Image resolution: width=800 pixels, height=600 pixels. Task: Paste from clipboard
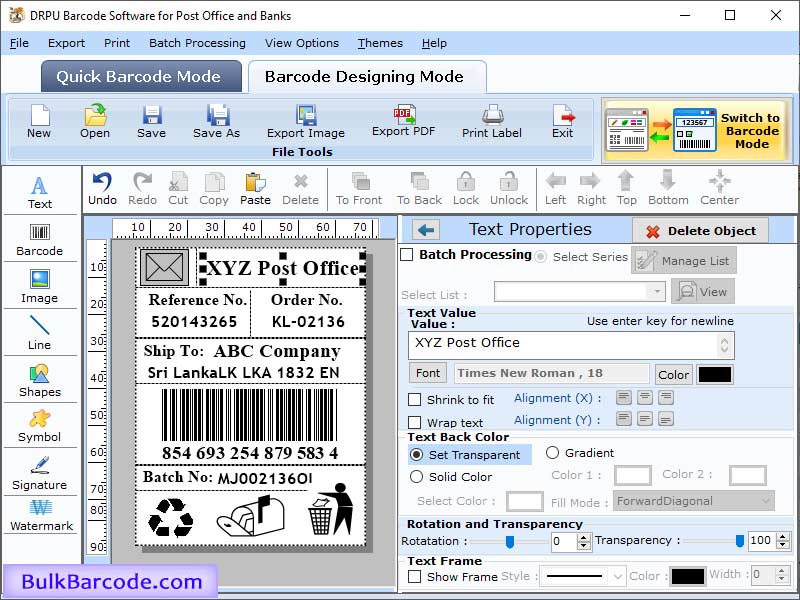coord(255,189)
